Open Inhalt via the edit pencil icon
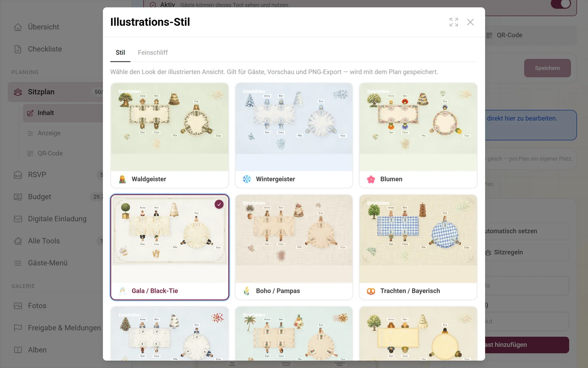 [30, 113]
